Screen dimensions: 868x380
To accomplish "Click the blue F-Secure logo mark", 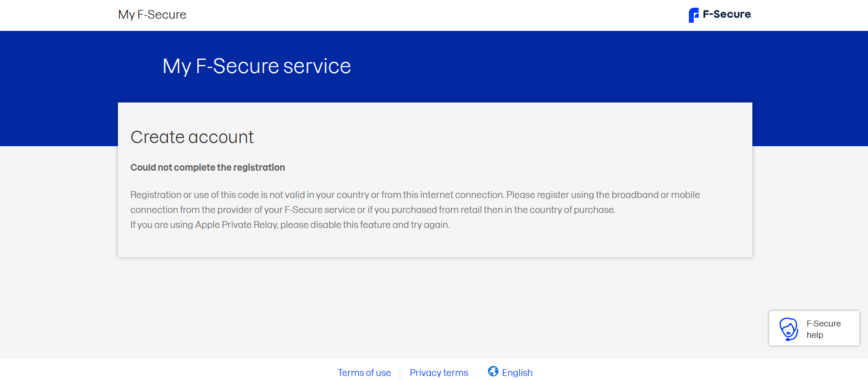I will coord(693,15).
